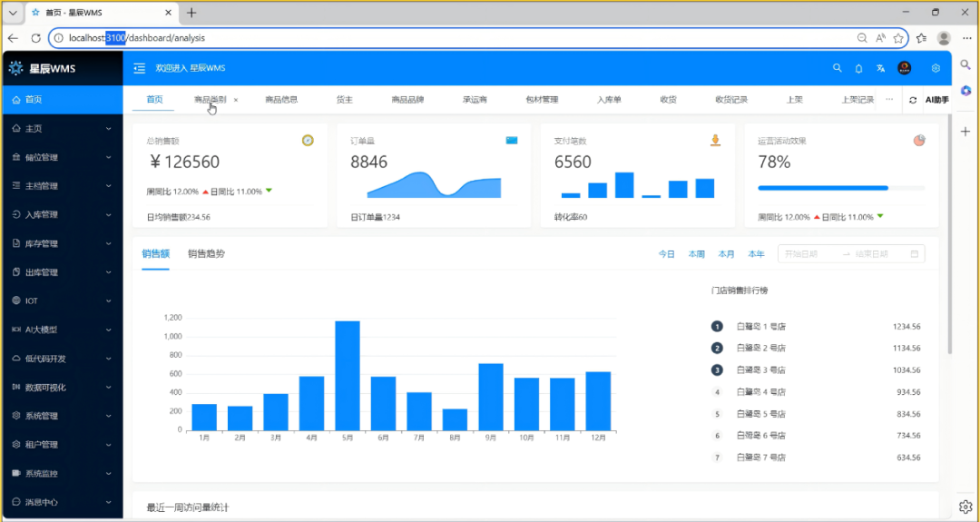Open the settings gear in the blue header
The width and height of the screenshot is (980, 522).
point(936,68)
